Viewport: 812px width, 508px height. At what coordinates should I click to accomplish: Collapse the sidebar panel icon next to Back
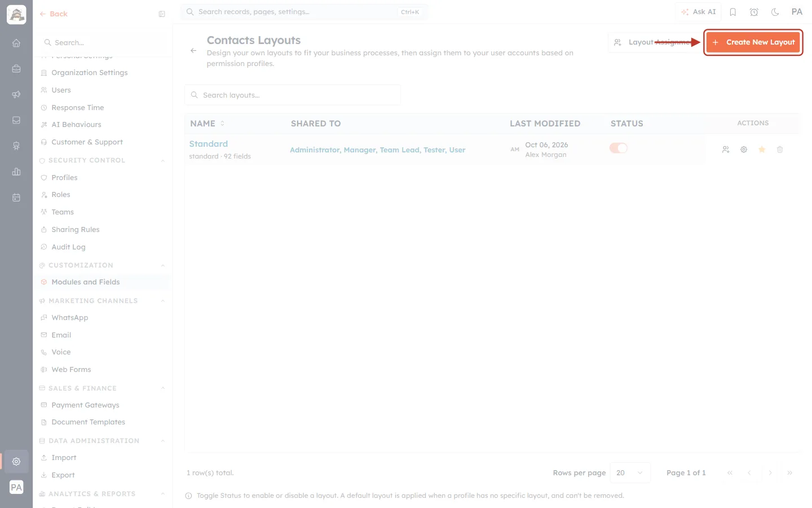pyautogui.click(x=162, y=14)
